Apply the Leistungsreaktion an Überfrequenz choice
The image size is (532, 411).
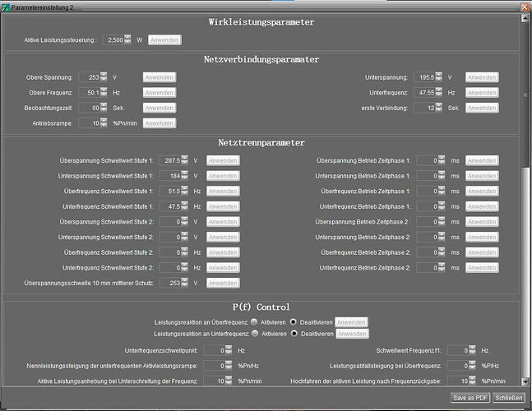click(x=351, y=322)
